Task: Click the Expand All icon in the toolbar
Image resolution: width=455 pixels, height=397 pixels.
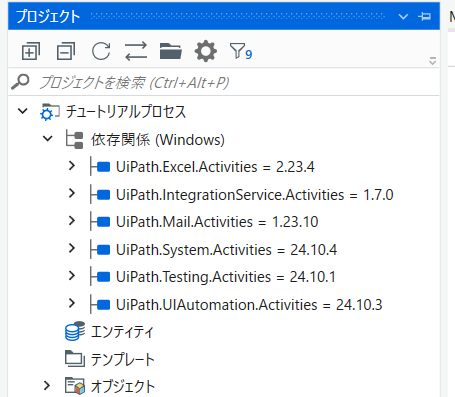Action: (x=31, y=51)
